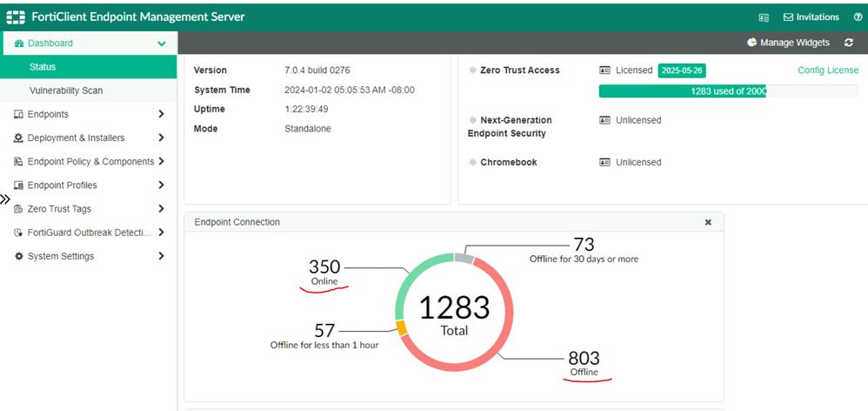Click the Zero Trust Access license card icon
Screen dimensions: 868x411
(x=604, y=71)
